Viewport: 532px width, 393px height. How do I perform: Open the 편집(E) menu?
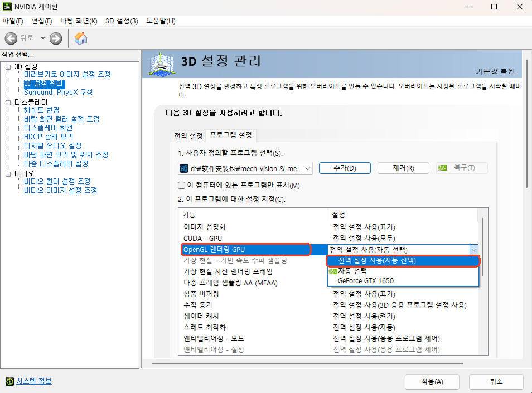[x=42, y=21]
